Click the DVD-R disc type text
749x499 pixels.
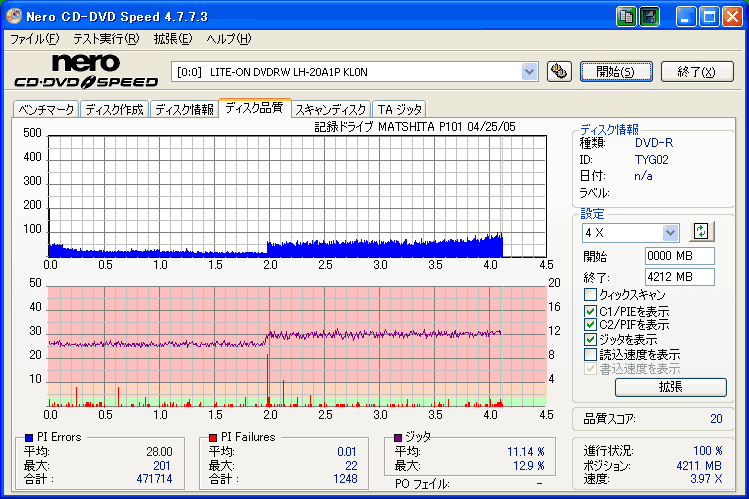tap(653, 143)
